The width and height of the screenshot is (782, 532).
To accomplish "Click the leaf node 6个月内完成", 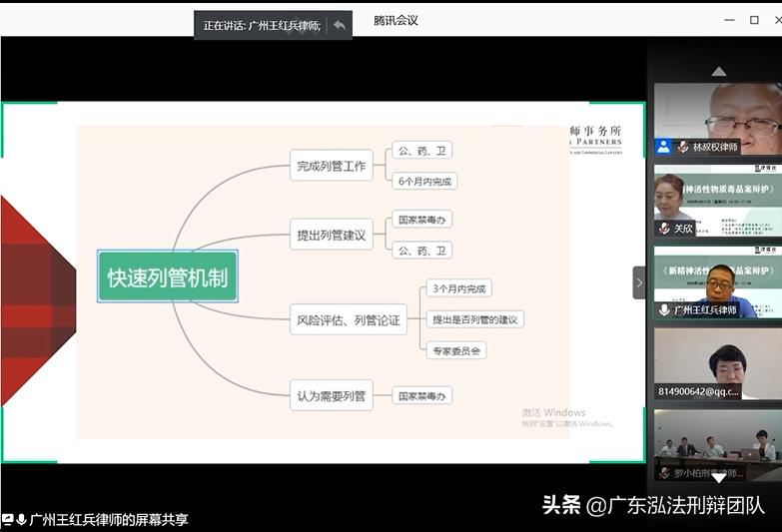I will (424, 181).
